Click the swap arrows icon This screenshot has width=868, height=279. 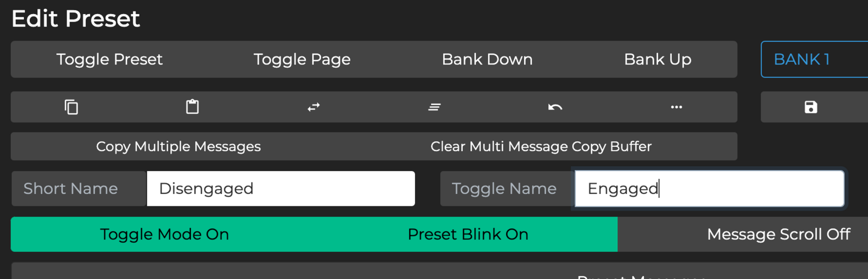coord(314,107)
